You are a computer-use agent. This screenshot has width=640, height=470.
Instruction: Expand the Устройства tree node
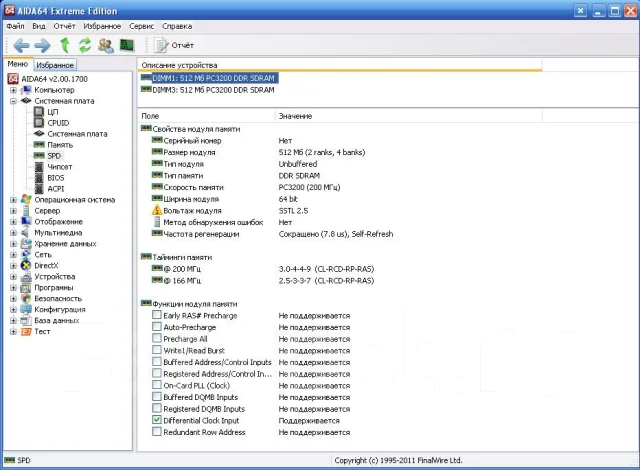pos(13,277)
